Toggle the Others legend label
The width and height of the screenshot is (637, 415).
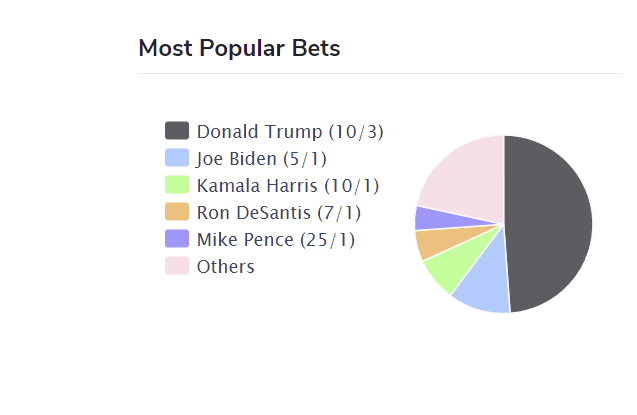[225, 267]
